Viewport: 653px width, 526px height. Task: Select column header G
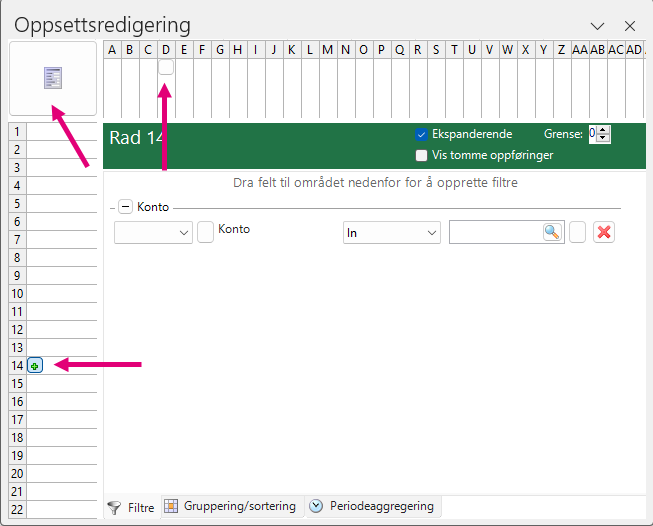pyautogui.click(x=220, y=50)
